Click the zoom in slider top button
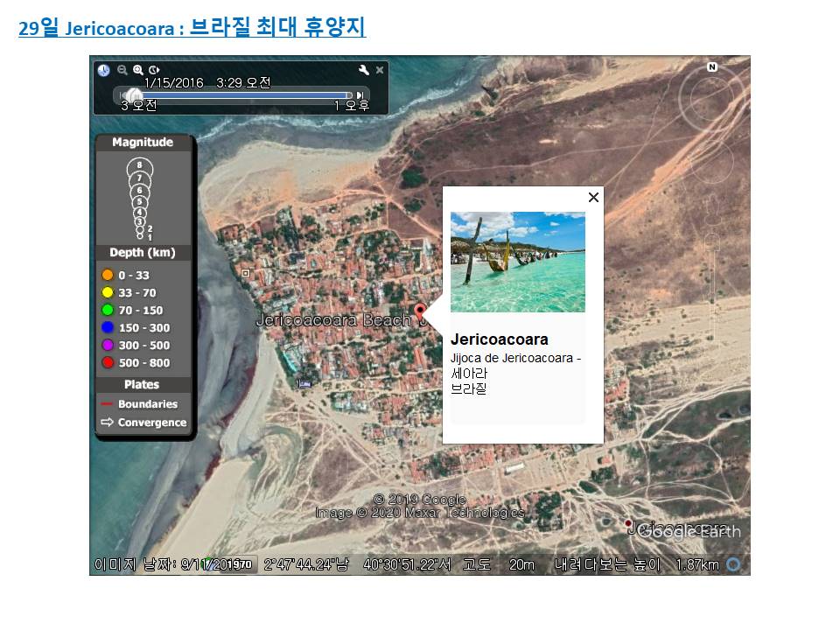 pyautogui.click(x=712, y=241)
